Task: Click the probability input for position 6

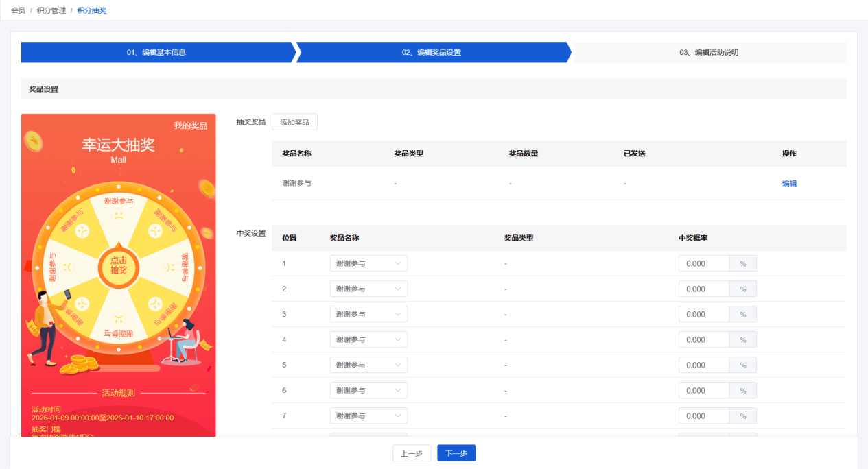Action: coord(703,390)
